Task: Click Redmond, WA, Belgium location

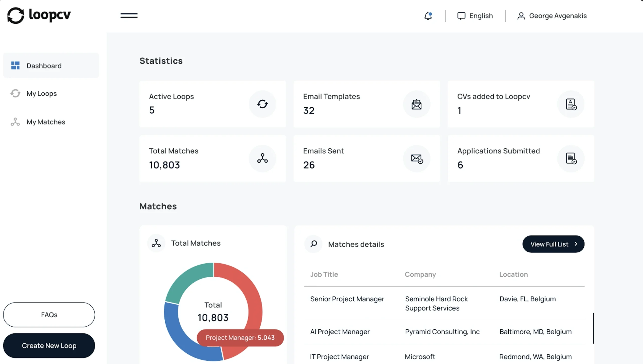Action: (x=535, y=356)
